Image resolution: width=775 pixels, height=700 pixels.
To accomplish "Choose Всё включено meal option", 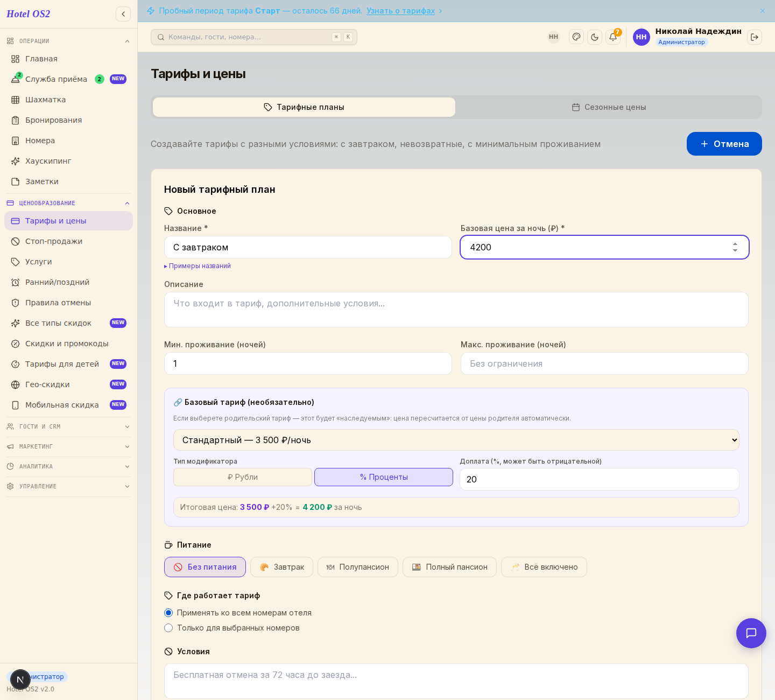I will coord(544,567).
